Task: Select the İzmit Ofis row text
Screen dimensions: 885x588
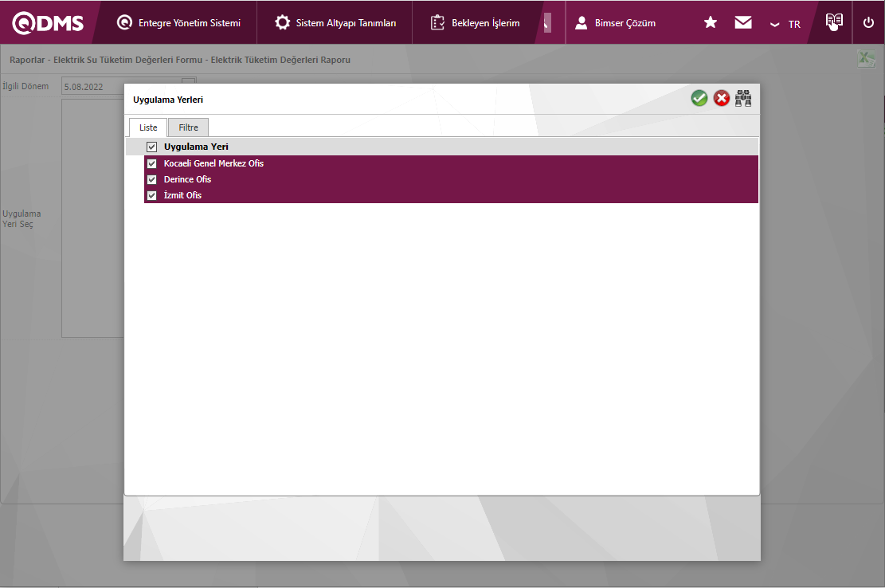Action: 182,195
